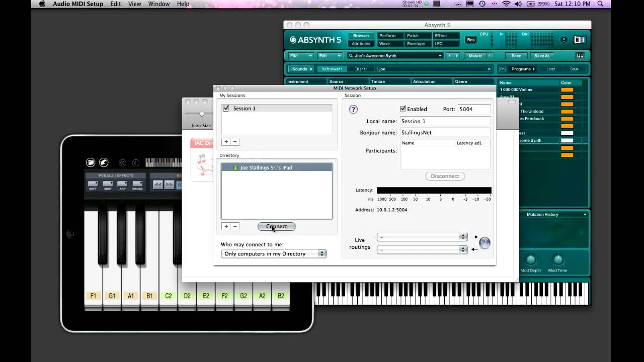Click orange color swatch for 1 000 000 Violins
644x362 pixels.
pos(567,89)
